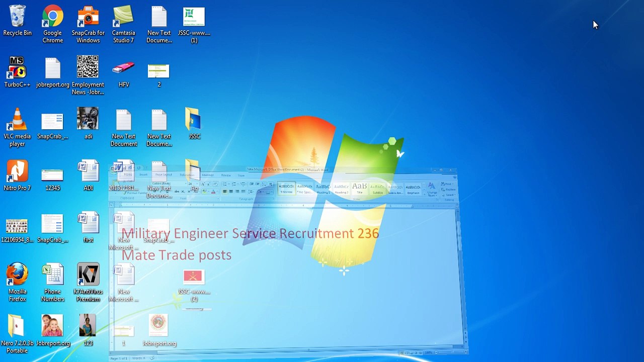The height and width of the screenshot is (362, 644).
Task: Apply the Normal style in Word gallery
Action: tap(286, 189)
